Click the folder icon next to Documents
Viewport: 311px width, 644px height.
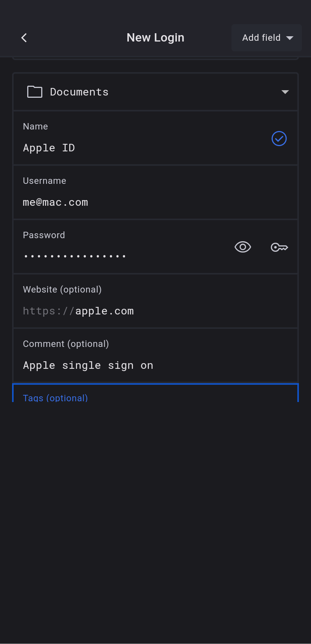[x=35, y=92]
